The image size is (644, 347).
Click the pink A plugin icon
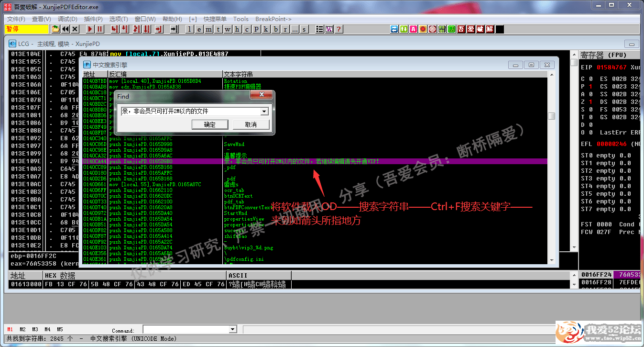point(413,29)
